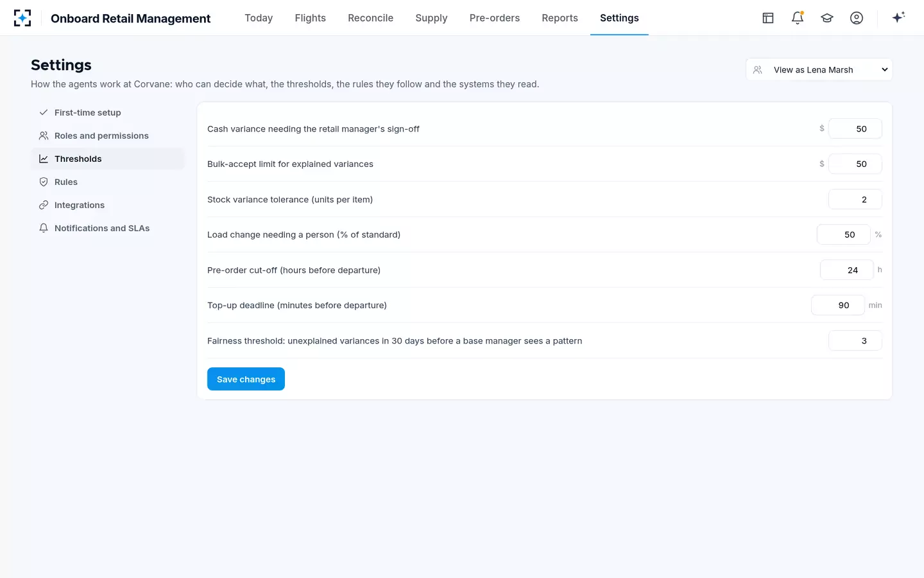Click the shield icon beside Rules
This screenshot has height=578, width=924.
(x=44, y=182)
